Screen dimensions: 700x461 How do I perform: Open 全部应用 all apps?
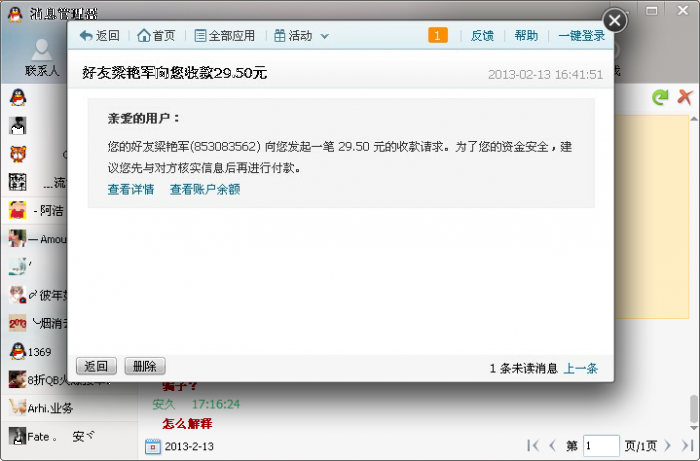point(225,36)
